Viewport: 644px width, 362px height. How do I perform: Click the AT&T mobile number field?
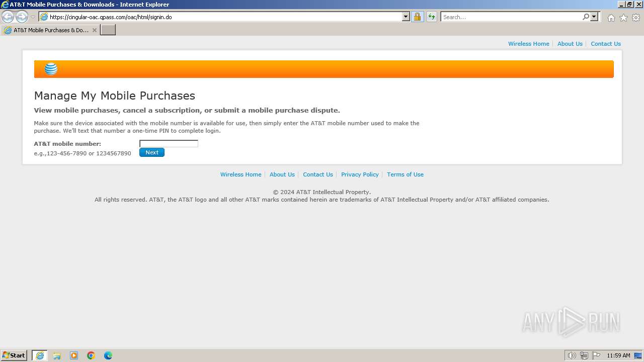coord(169,143)
